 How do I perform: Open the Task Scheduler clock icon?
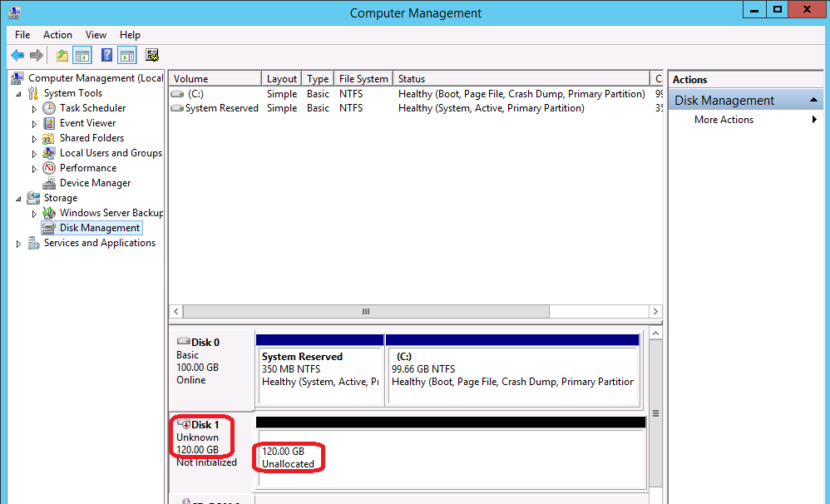(x=49, y=108)
